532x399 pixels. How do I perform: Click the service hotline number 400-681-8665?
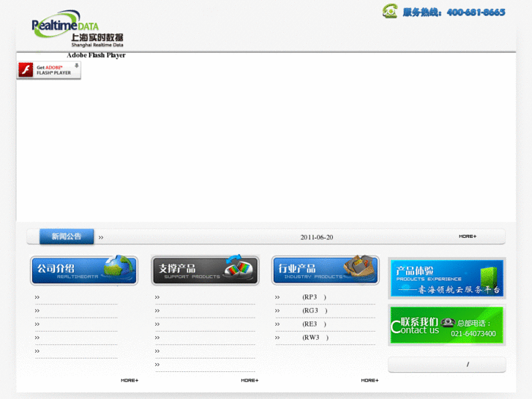coord(476,12)
